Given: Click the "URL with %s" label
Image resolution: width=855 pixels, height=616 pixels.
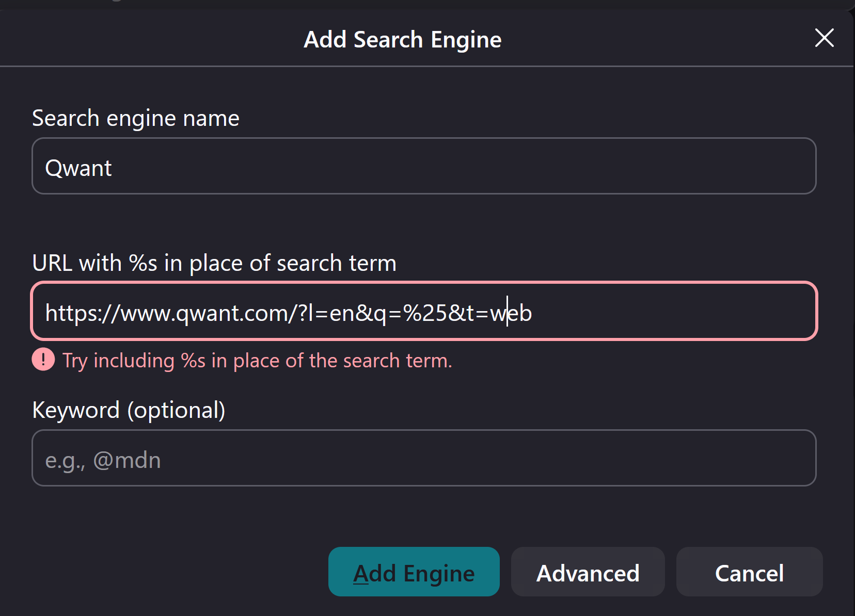Looking at the screenshot, I should tap(214, 264).
